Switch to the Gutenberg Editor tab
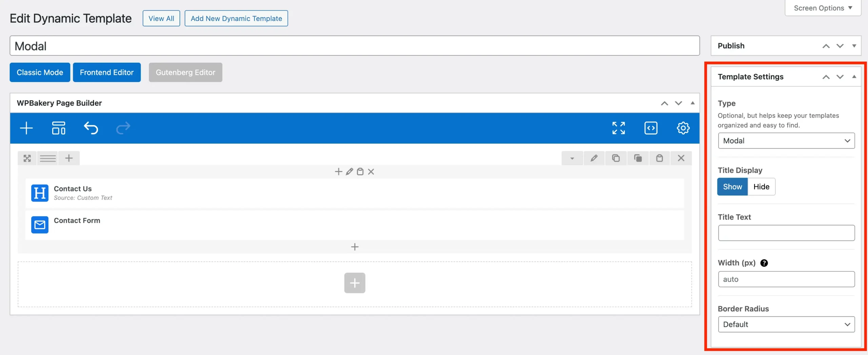Viewport: 868px width, 355px height. pyautogui.click(x=185, y=72)
